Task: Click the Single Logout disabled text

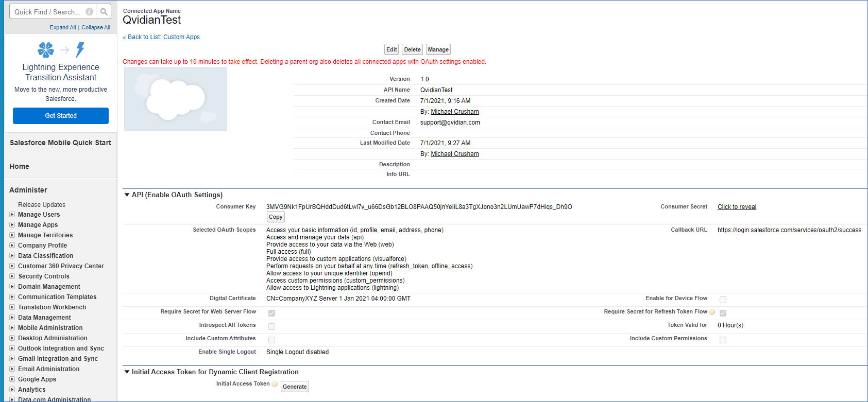Action: 297,352
